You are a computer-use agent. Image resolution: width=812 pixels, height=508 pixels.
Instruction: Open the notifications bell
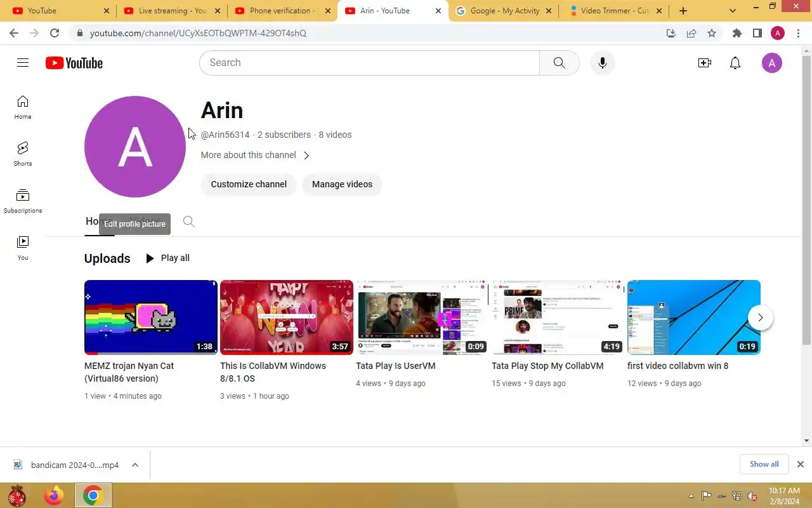pyautogui.click(x=735, y=63)
